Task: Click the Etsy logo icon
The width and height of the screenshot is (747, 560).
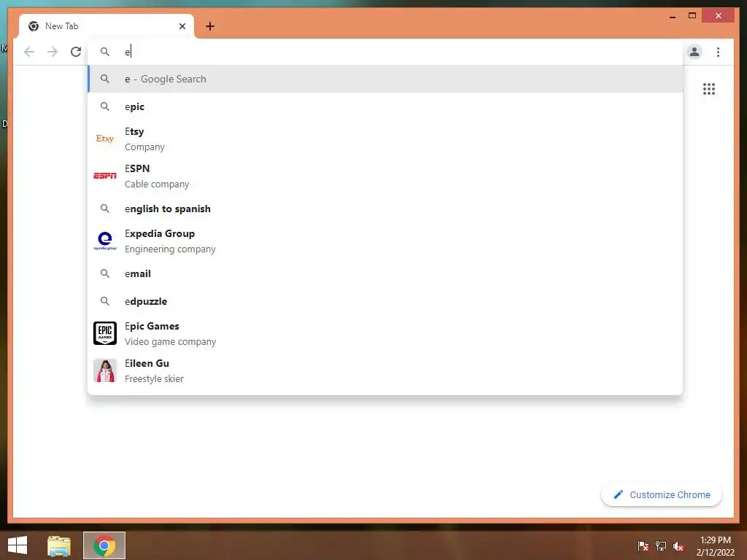Action: pos(105,139)
